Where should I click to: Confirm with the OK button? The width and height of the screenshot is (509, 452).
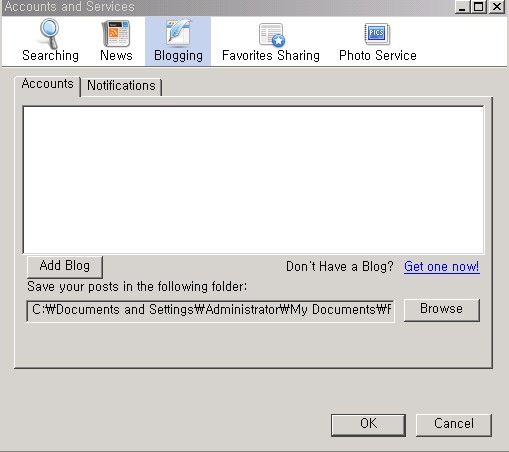point(368,425)
